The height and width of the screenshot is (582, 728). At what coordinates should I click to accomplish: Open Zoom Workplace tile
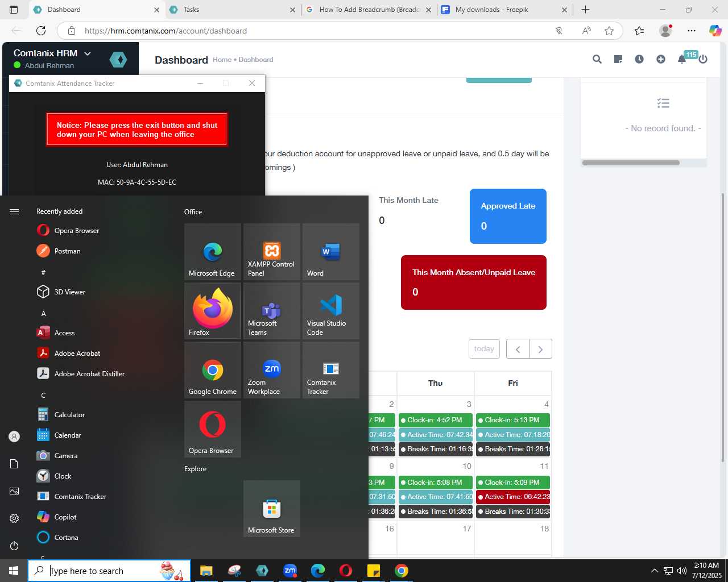[272, 370]
